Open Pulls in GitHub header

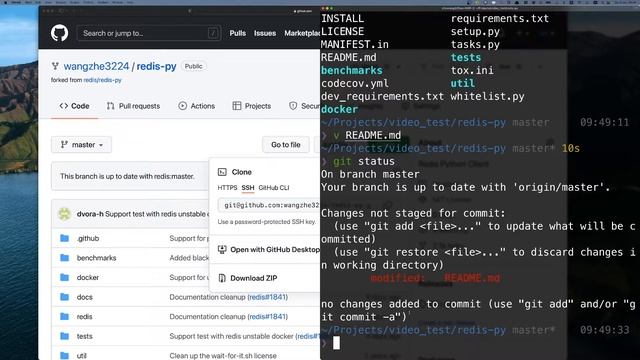pyautogui.click(x=238, y=33)
